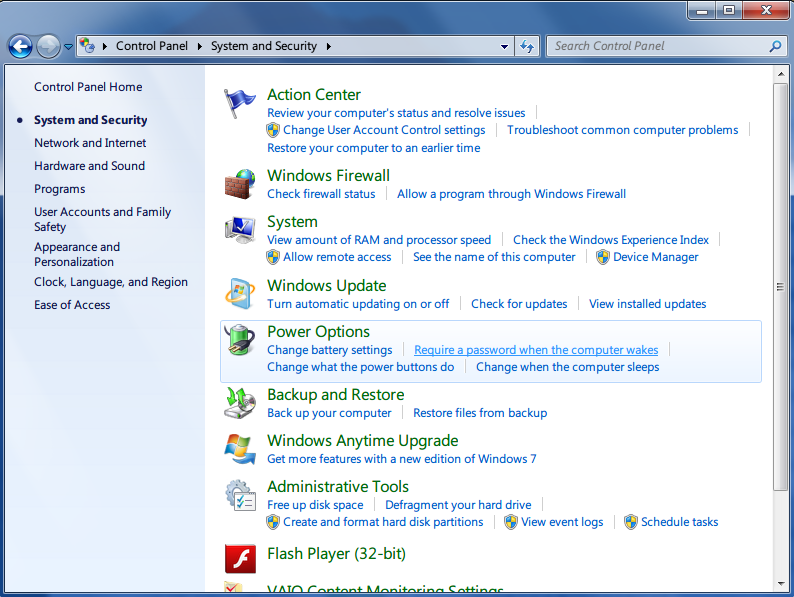Click Require a password when computer wakes
This screenshot has width=794, height=597.
536,350
